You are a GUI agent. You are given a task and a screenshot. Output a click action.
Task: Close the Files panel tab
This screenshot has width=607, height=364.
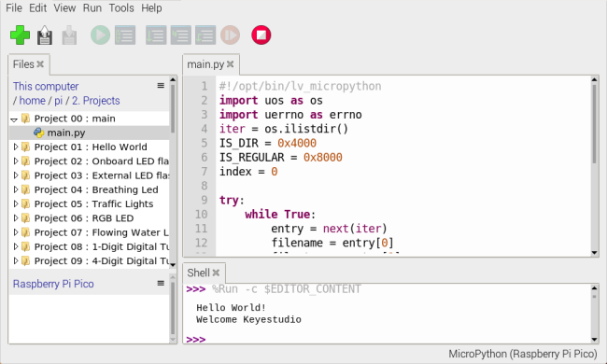[40, 64]
